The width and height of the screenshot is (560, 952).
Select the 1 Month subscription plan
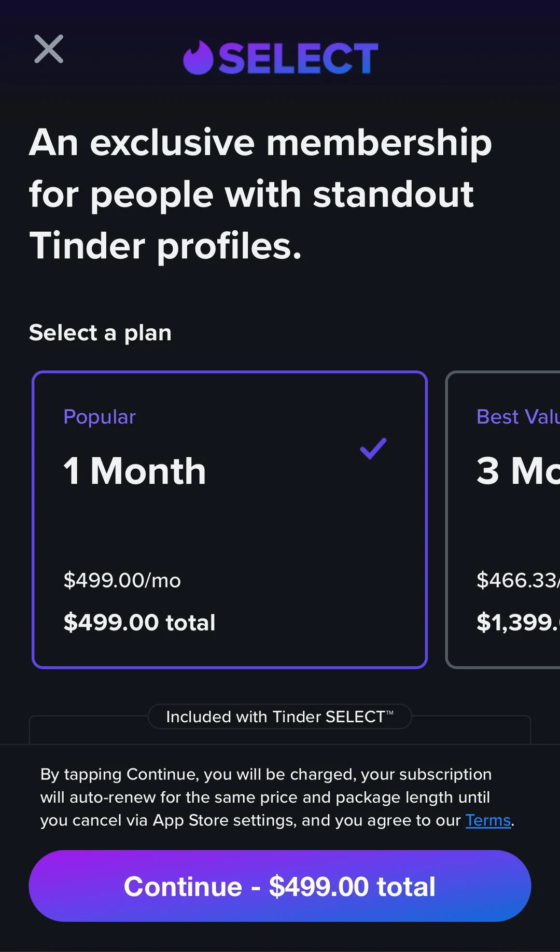click(229, 519)
